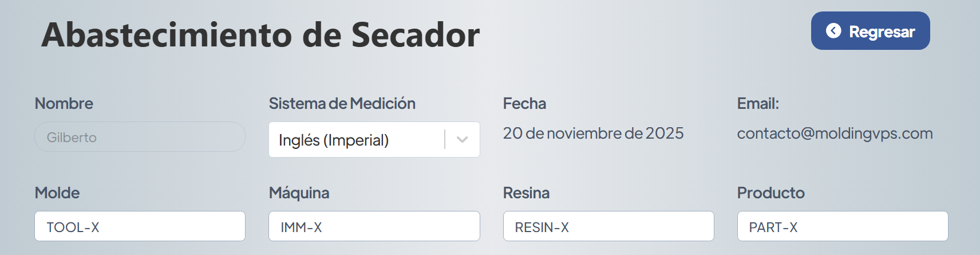This screenshot has width=980, height=255.
Task: Click the date 20 de noviembre de 2025
Action: pos(593,134)
